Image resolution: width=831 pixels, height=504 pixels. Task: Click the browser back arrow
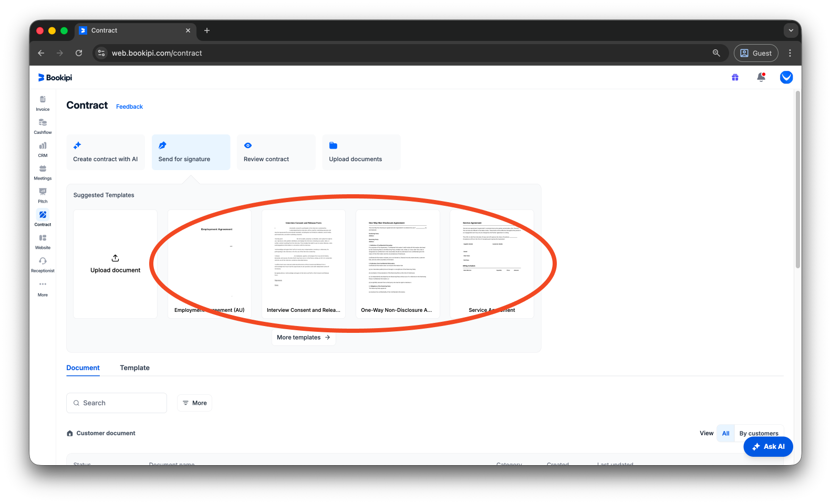coord(41,53)
